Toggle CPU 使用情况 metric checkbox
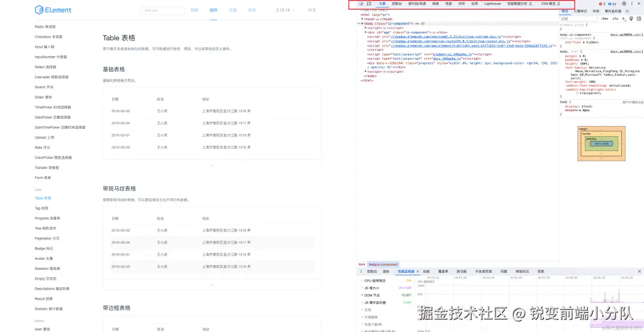The width and height of the screenshot is (644, 332). pos(362,280)
